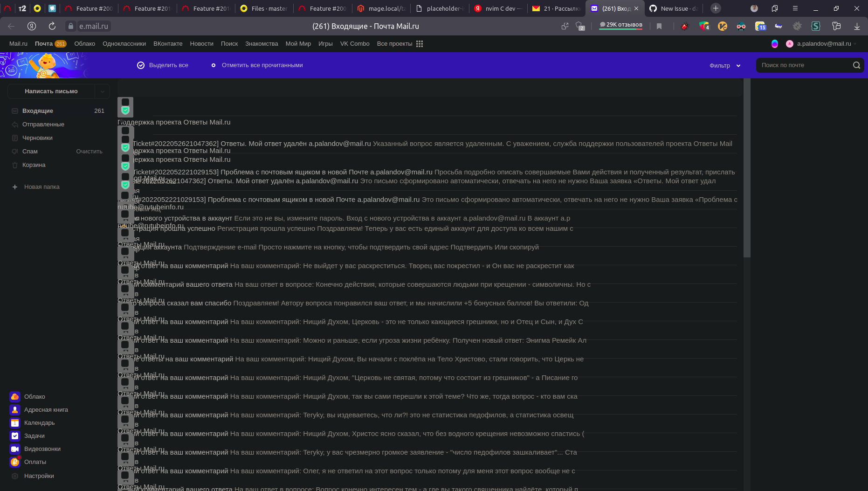Open the Облако cloud icon in sidebar
The image size is (868, 491).
click(15, 396)
